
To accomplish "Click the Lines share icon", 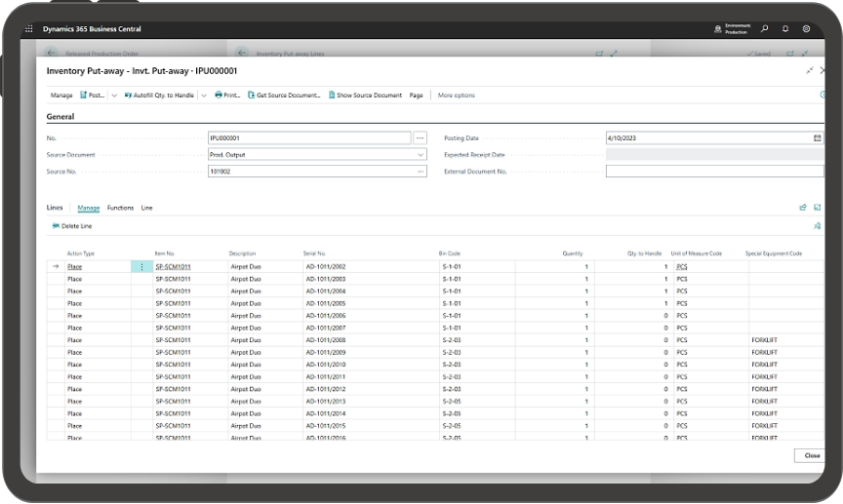I will 803,208.
